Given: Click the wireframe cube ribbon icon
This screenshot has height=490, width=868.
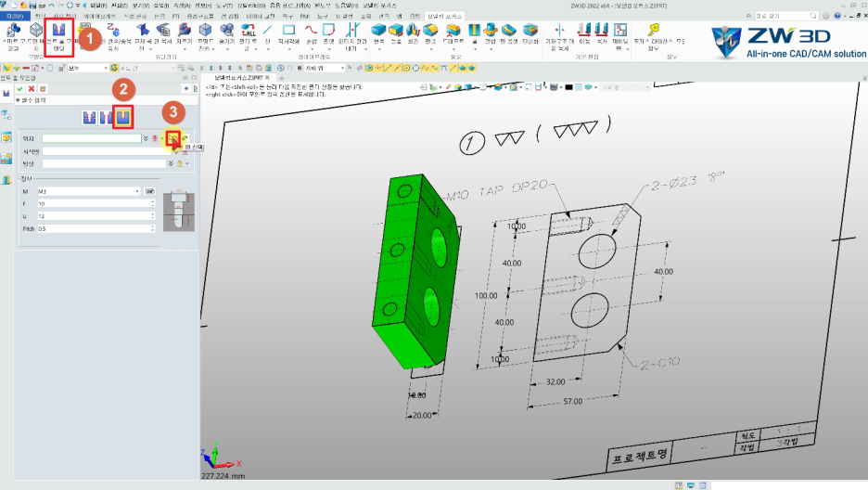Looking at the screenshot, I should point(36,31).
